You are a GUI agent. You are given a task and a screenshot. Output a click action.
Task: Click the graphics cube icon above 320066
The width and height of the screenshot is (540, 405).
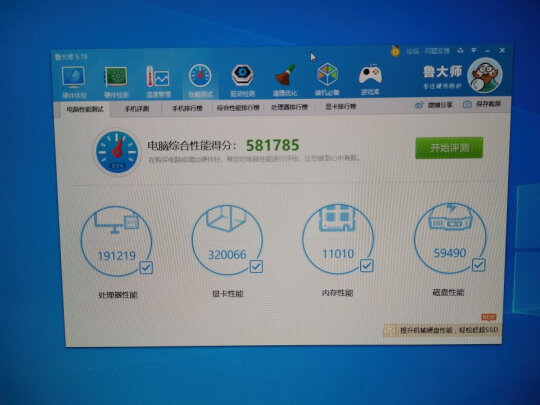pos(226,218)
